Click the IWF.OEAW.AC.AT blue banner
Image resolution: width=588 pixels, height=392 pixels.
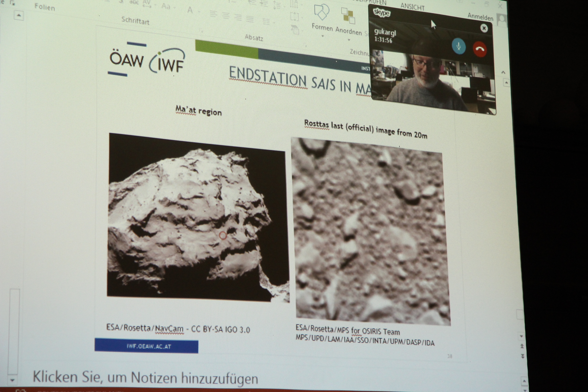point(146,346)
